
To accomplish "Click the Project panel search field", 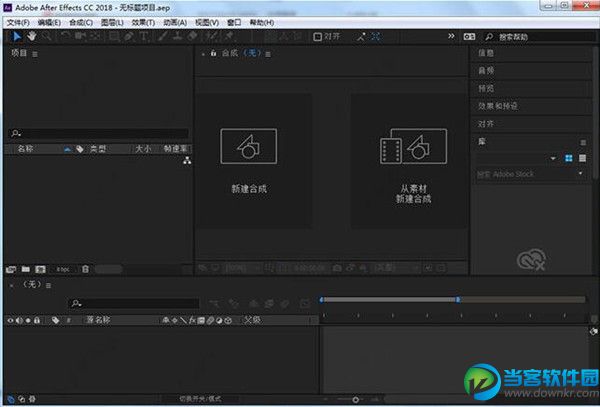I will (x=99, y=133).
